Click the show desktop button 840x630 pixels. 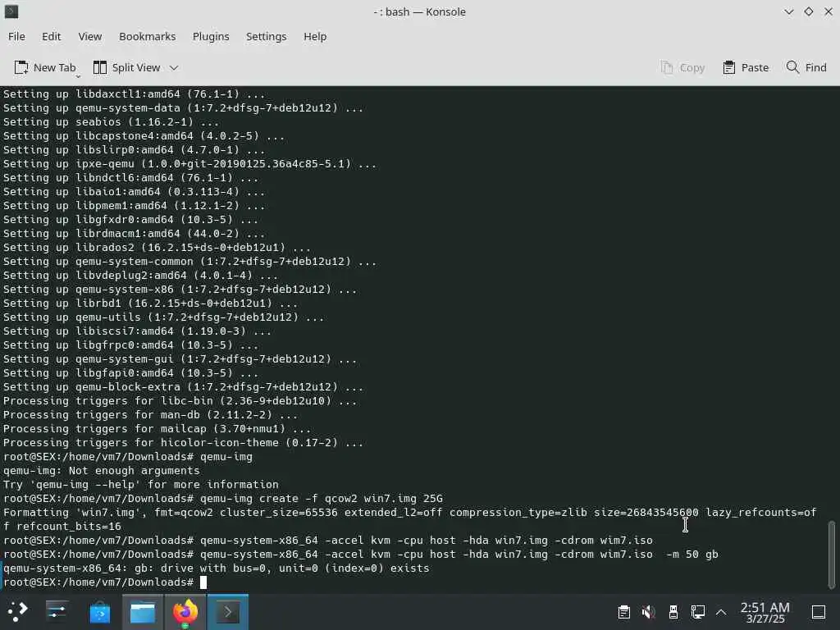tap(819, 612)
